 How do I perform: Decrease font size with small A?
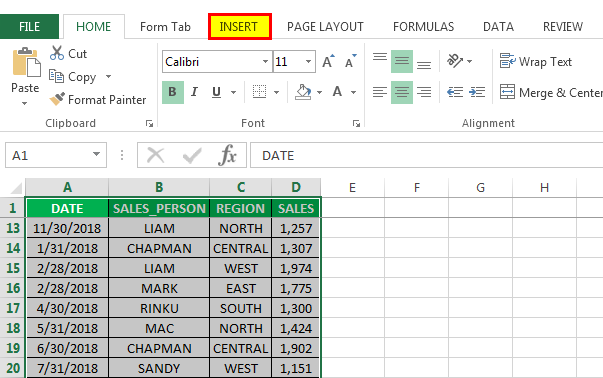(351, 62)
